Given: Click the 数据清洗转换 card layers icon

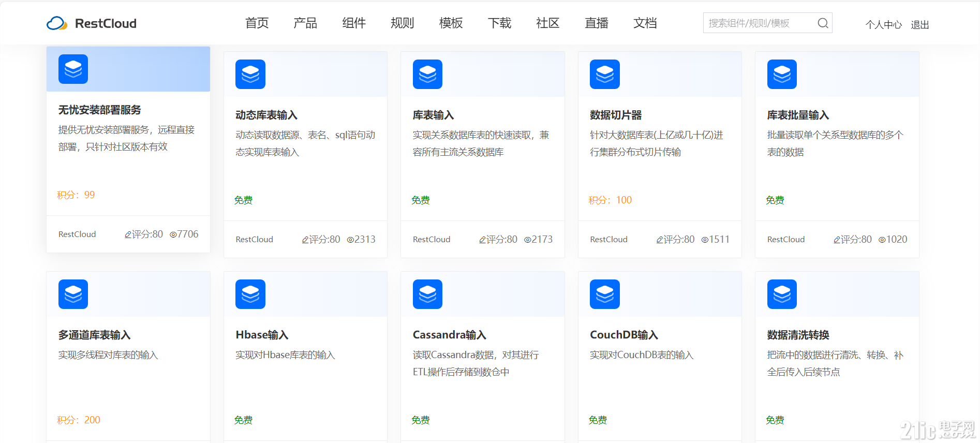Looking at the screenshot, I should coord(782,294).
